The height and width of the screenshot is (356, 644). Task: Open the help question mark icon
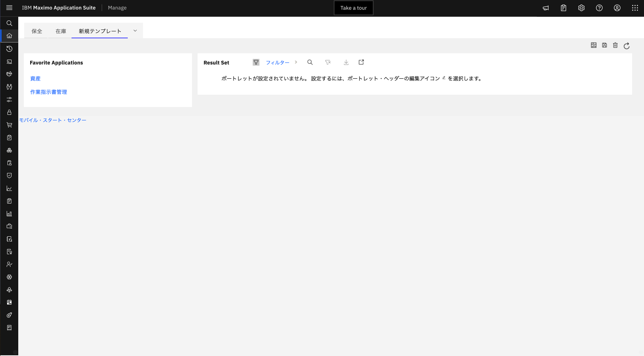[599, 8]
